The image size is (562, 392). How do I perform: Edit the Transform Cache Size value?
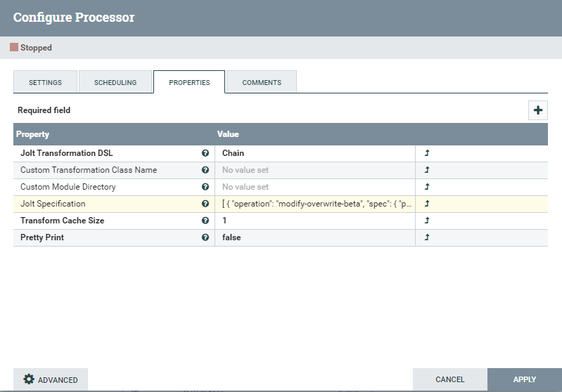(315, 221)
